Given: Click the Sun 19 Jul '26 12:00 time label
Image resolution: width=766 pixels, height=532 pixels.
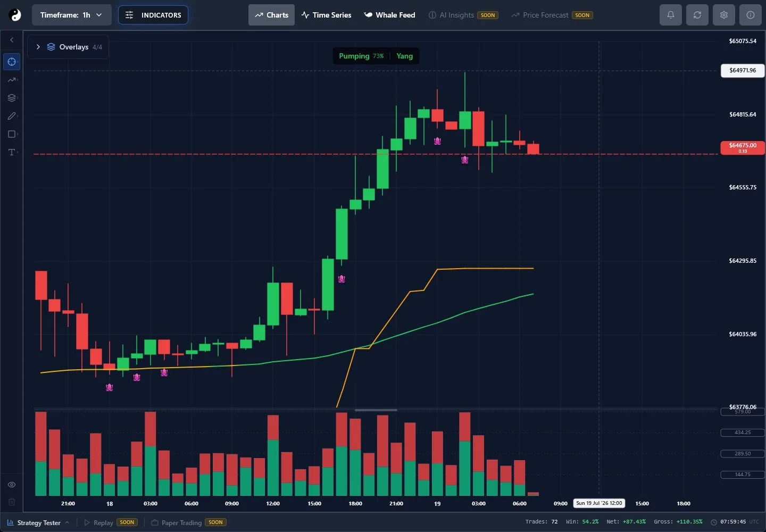Looking at the screenshot, I should (x=599, y=503).
